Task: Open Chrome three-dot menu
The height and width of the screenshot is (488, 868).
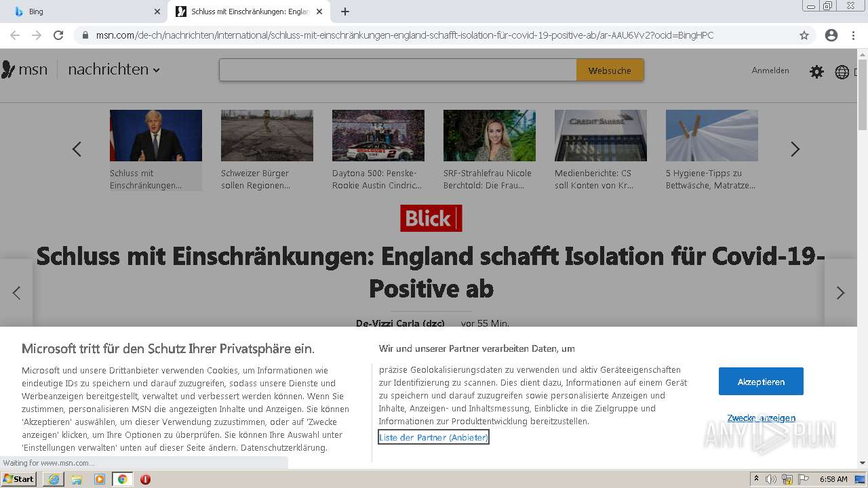Action: 853,35
